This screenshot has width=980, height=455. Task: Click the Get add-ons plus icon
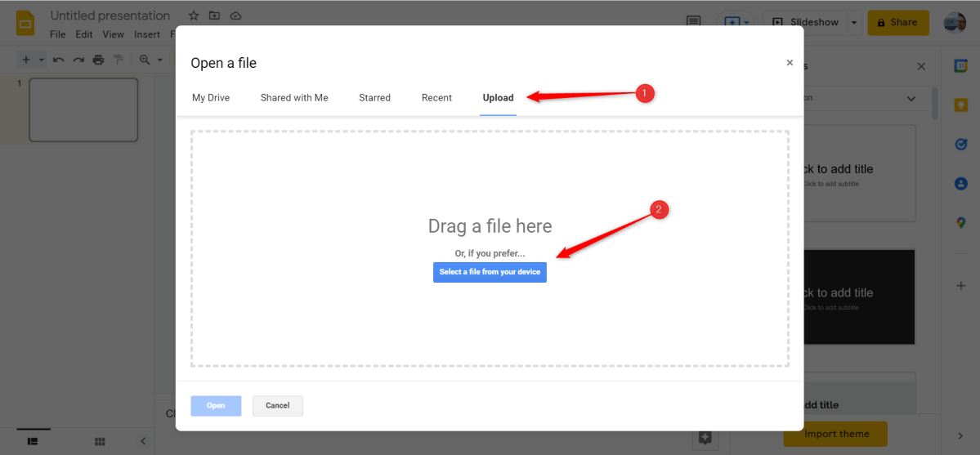pyautogui.click(x=960, y=286)
